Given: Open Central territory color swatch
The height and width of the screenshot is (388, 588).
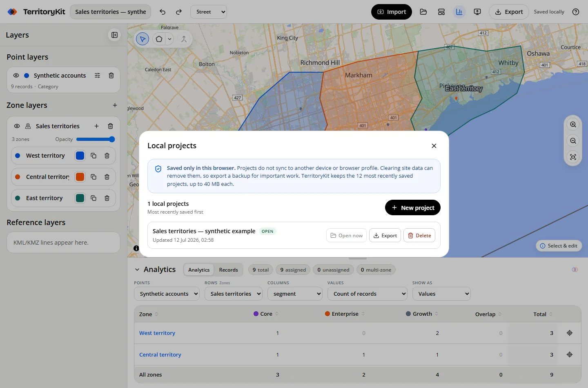Looking at the screenshot, I should (80, 177).
